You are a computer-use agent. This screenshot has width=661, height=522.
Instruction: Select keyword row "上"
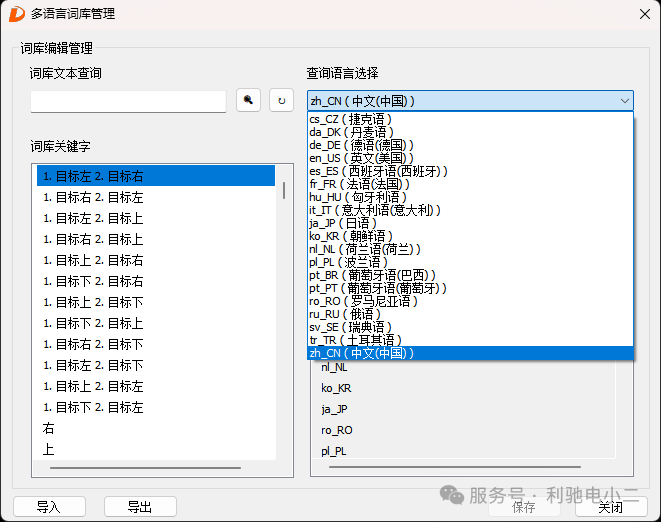pos(156,449)
